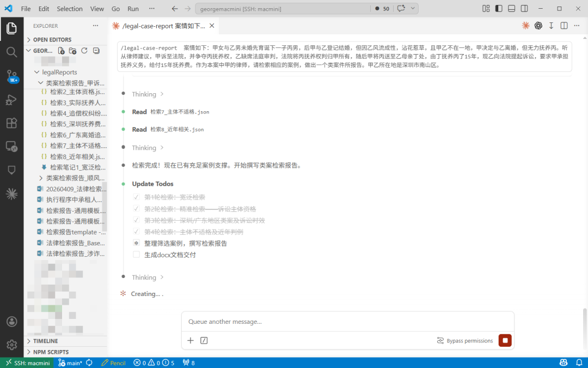Select the /legal-case-report editor tab
The height and width of the screenshot is (368, 588).
click(x=163, y=26)
